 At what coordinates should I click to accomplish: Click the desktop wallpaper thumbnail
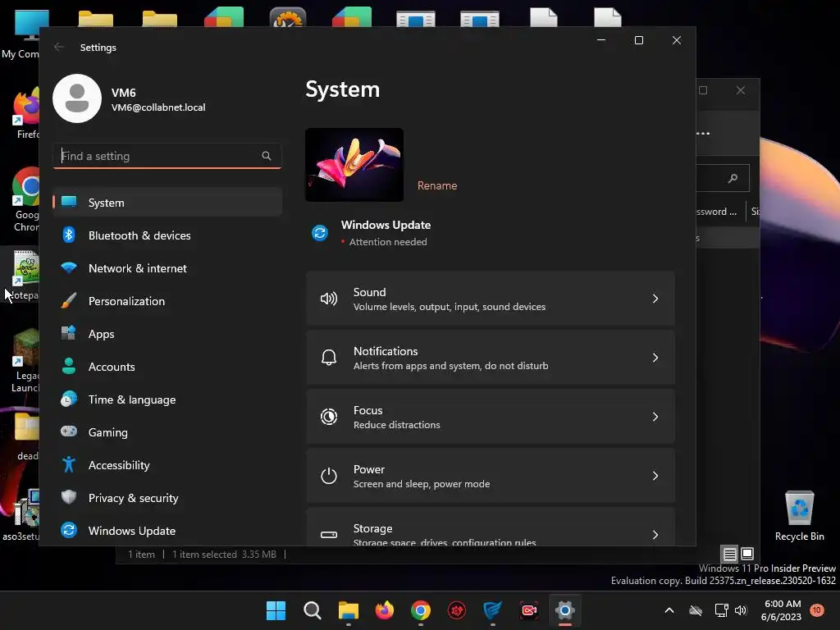pyautogui.click(x=354, y=165)
